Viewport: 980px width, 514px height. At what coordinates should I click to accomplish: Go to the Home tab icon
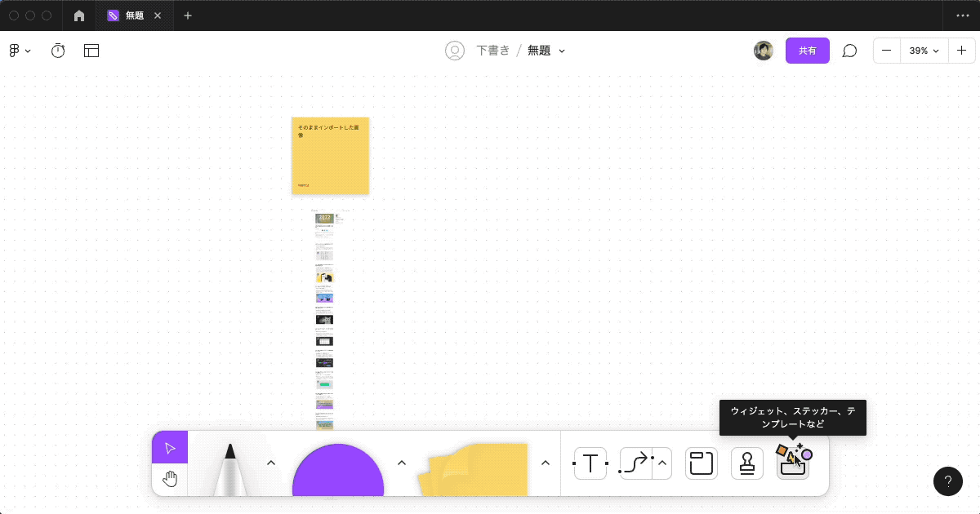[x=79, y=16]
